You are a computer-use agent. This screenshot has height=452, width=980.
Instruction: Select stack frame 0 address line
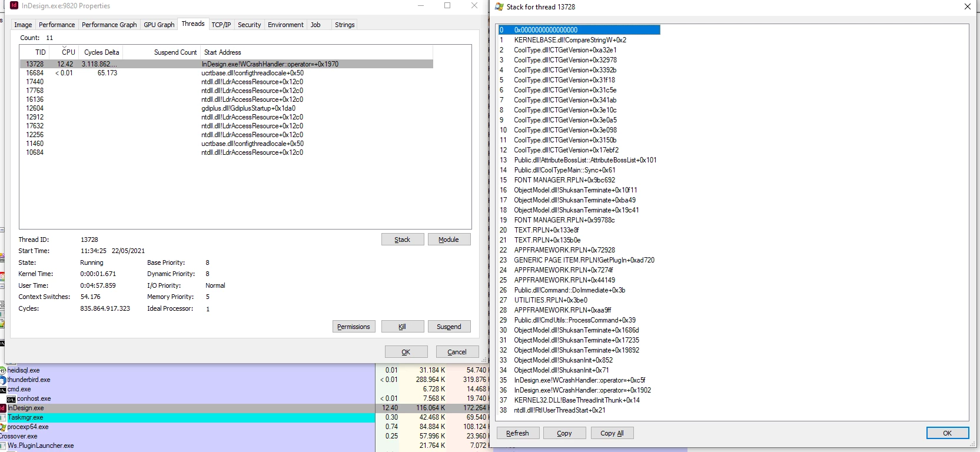pos(579,30)
